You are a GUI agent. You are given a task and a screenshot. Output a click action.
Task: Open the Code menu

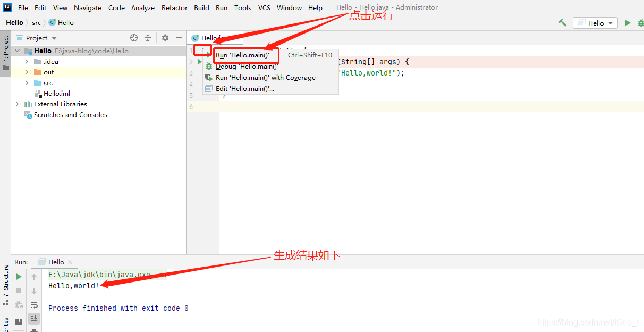pyautogui.click(x=116, y=8)
